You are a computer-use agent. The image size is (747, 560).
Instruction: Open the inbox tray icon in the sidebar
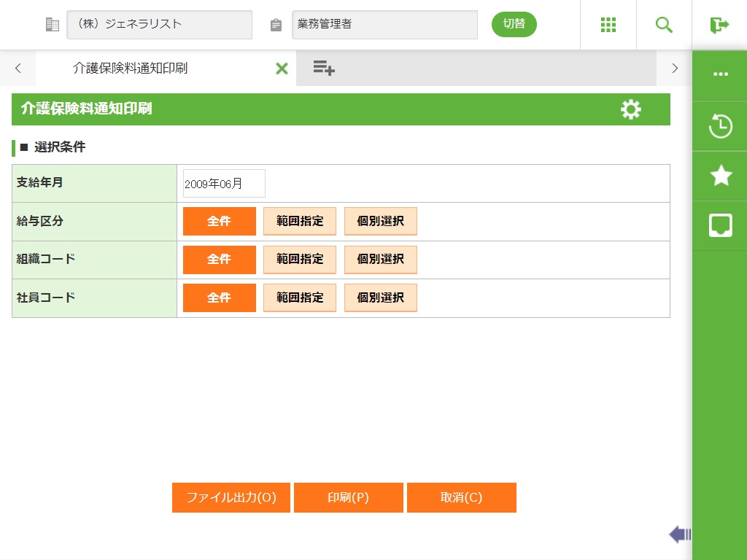(x=721, y=225)
